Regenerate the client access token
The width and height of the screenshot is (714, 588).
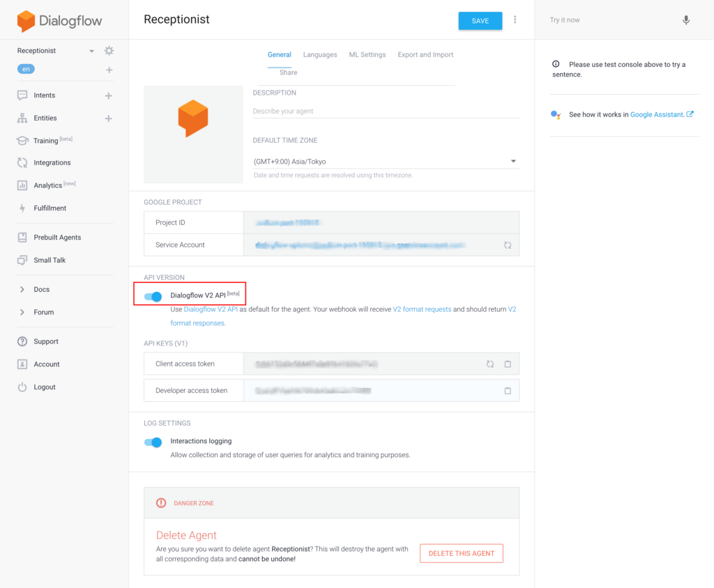click(490, 364)
